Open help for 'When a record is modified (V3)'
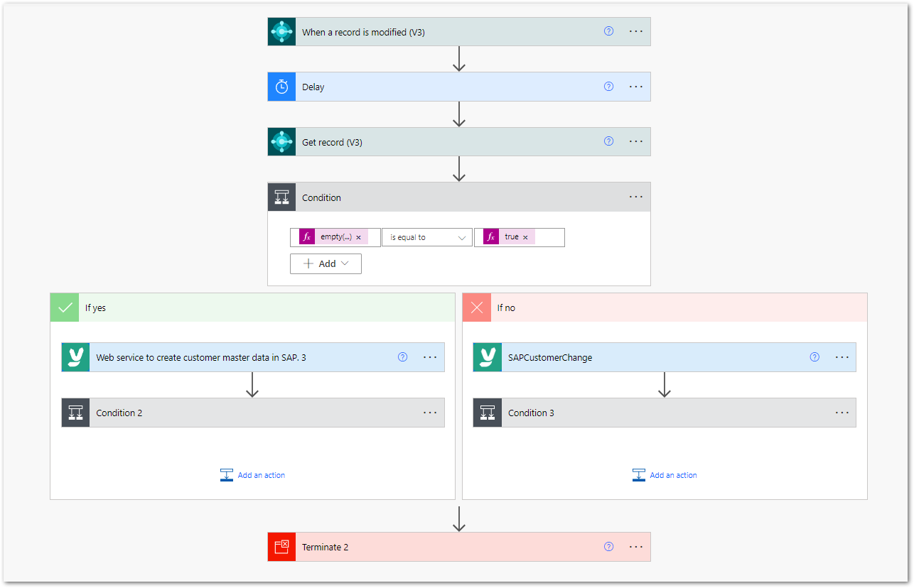The height and width of the screenshot is (588, 914). click(608, 31)
